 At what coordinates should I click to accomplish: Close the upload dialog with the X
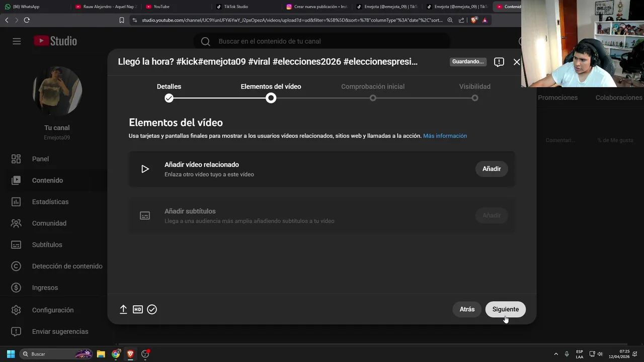[x=517, y=62]
